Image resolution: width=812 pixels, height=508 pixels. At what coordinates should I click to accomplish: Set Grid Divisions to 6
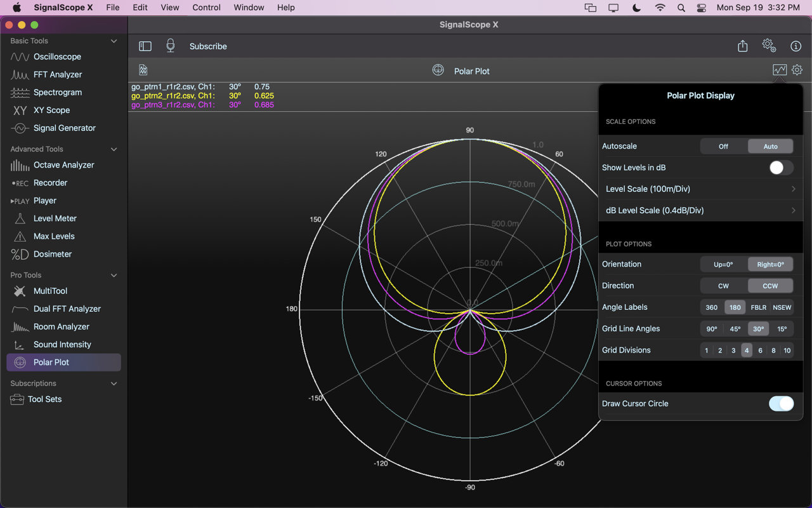pos(760,351)
